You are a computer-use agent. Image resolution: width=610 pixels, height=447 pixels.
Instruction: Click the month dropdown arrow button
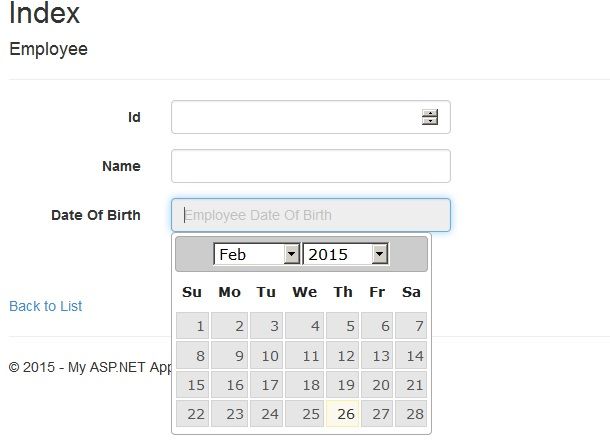(291, 254)
